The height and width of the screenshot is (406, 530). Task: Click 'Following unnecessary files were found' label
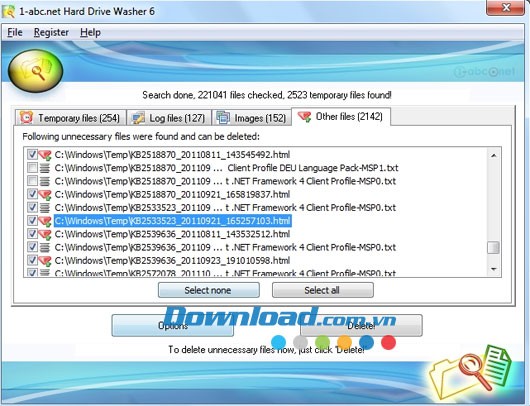coord(141,137)
